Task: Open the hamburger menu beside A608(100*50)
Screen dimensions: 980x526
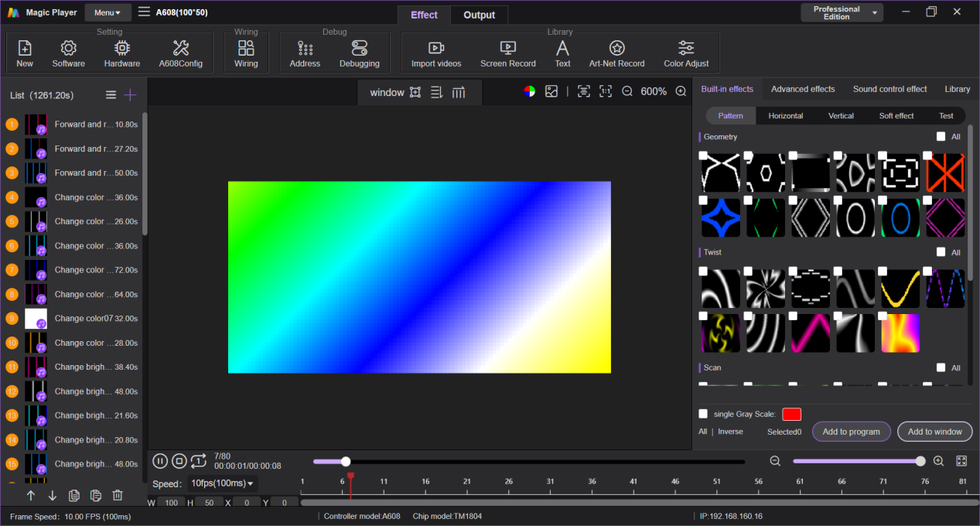Action: [144, 12]
